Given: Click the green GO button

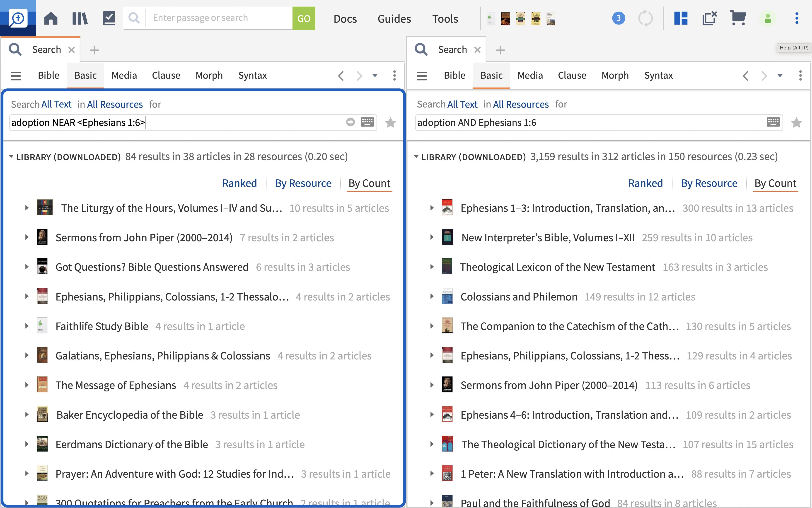Looking at the screenshot, I should (x=304, y=18).
